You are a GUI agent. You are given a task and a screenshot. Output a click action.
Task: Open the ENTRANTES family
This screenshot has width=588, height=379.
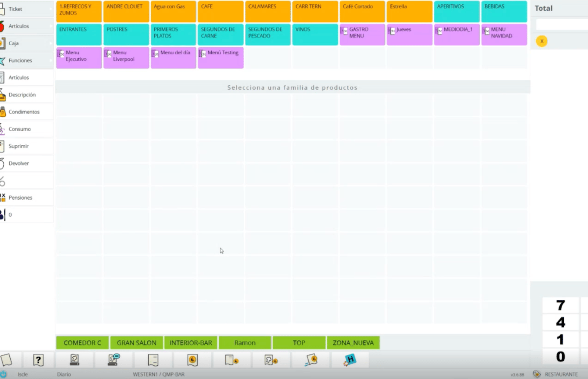pos(79,35)
